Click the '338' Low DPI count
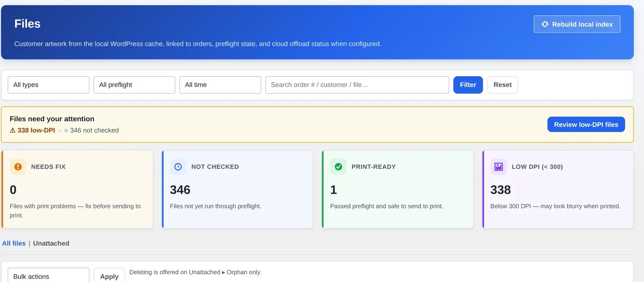 (x=501, y=190)
